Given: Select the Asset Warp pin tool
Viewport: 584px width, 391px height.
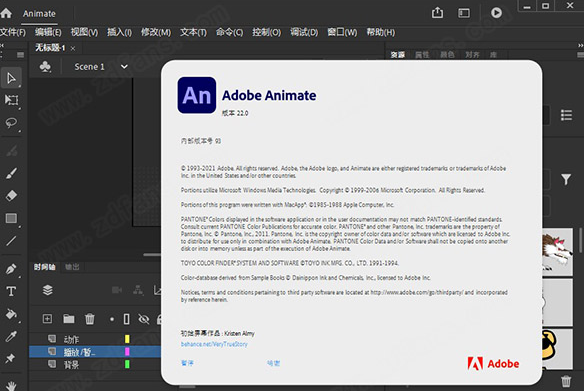Looking at the screenshot, I should [x=10, y=358].
